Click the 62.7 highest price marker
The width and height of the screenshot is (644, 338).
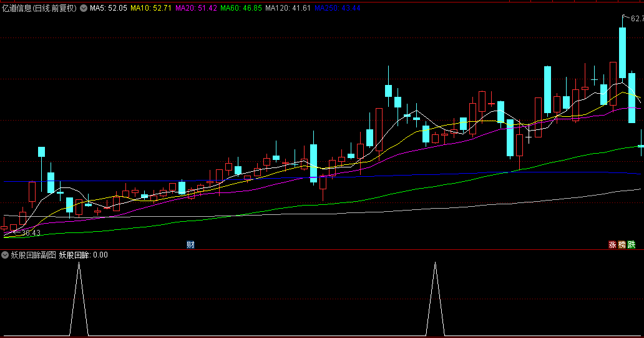(x=636, y=19)
